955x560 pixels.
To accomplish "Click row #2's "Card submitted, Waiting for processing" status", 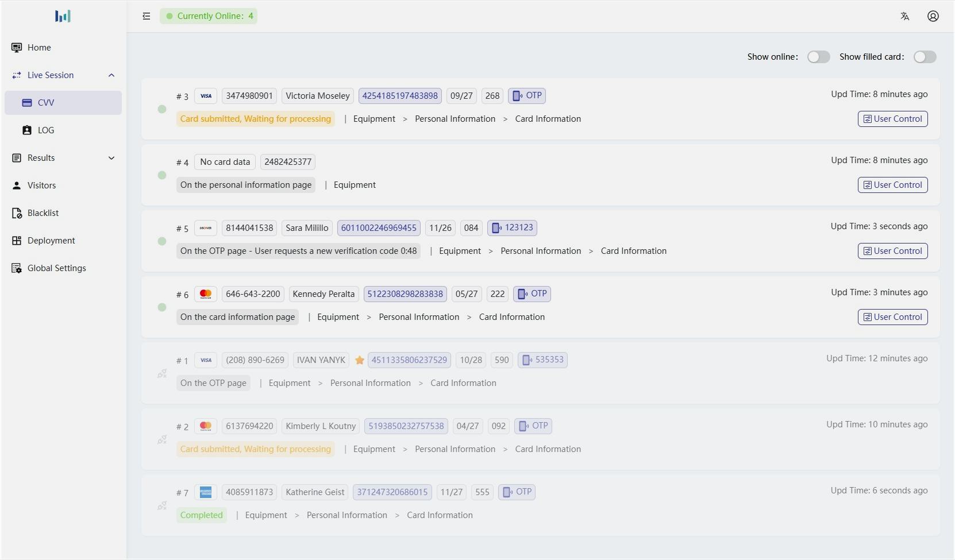I will click(x=256, y=449).
